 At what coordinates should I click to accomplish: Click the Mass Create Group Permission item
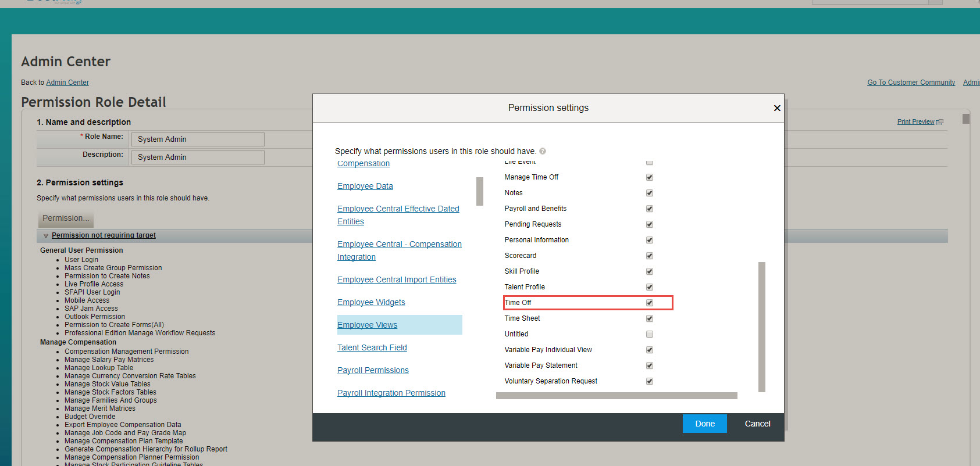click(113, 268)
